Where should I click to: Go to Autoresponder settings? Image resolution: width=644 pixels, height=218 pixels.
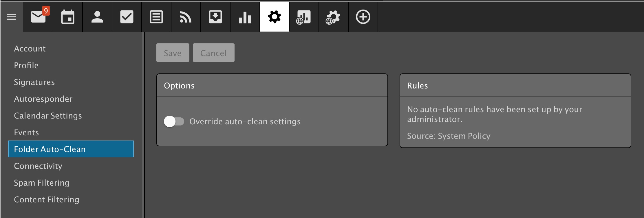tap(43, 99)
